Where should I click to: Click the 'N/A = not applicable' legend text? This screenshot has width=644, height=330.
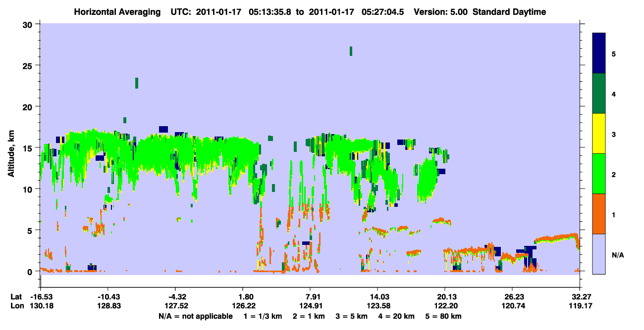[196, 316]
